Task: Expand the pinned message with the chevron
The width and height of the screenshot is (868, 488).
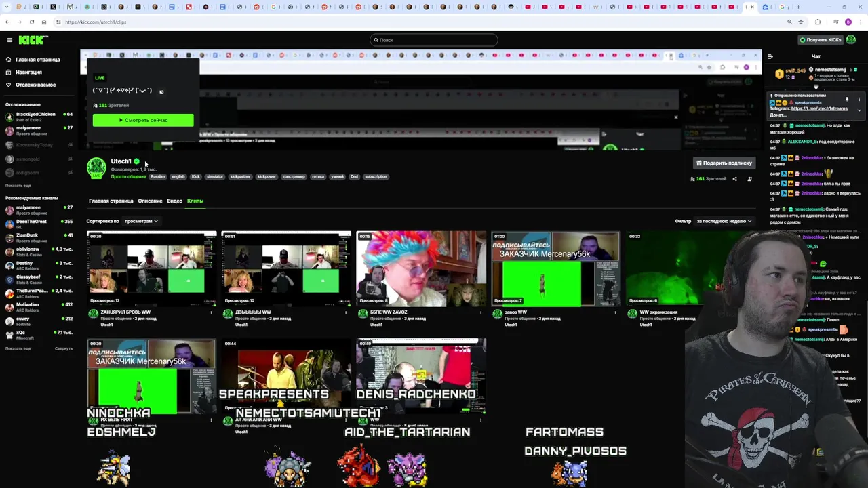Action: coord(859,110)
